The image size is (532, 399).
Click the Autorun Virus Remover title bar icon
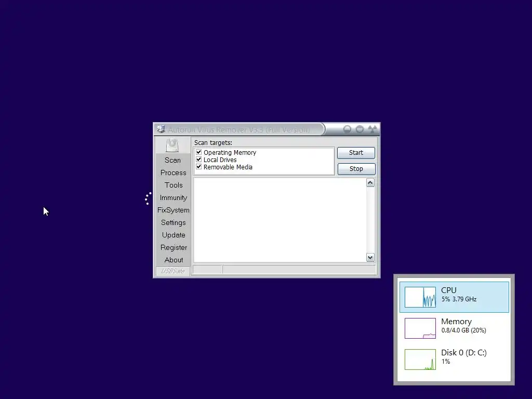[x=161, y=129]
